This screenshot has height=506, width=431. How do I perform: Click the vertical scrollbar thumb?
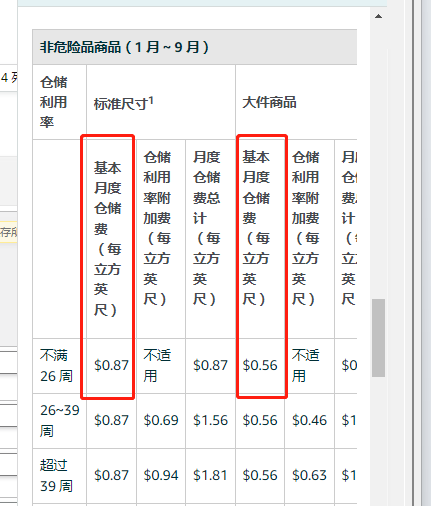coord(378,338)
